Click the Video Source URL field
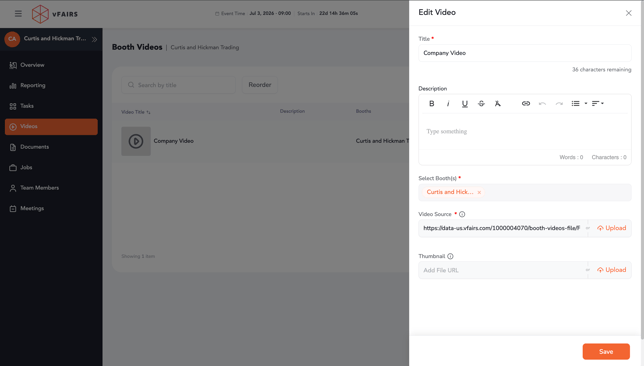644x366 pixels. (x=502, y=228)
